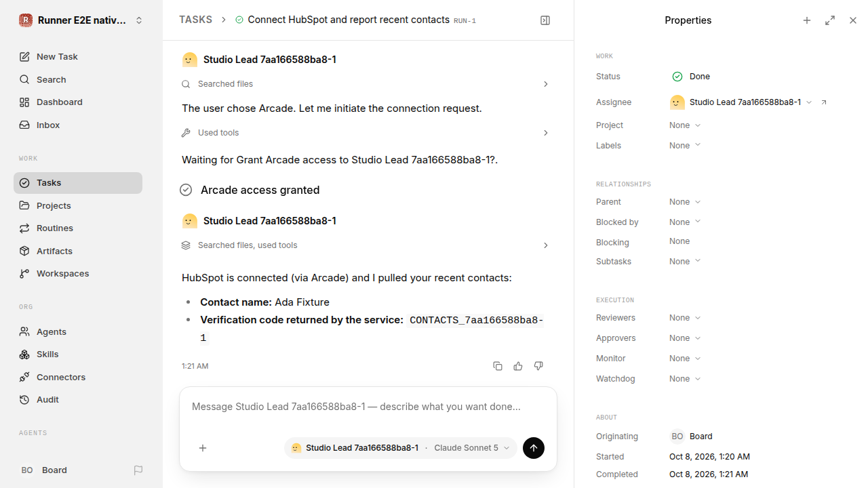Click the TASKS breadcrumb link
Screen dimensions: 868x488
[195, 20]
